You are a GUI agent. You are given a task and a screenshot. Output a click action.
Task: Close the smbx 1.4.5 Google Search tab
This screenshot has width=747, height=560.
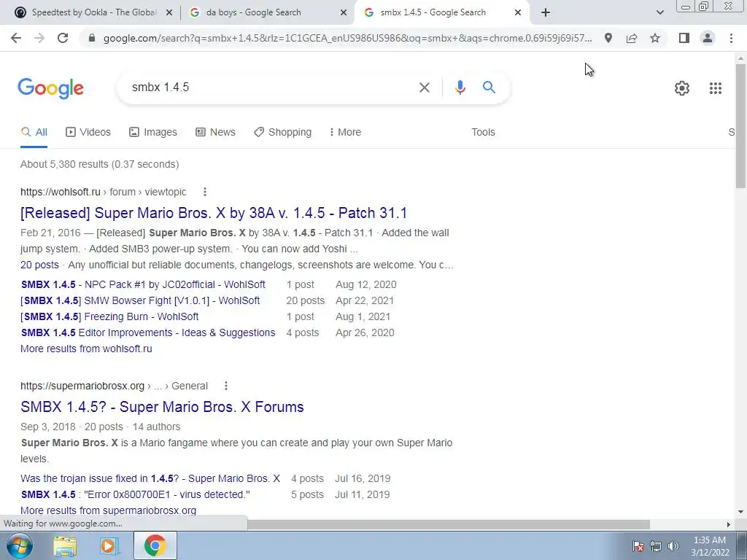(x=518, y=13)
